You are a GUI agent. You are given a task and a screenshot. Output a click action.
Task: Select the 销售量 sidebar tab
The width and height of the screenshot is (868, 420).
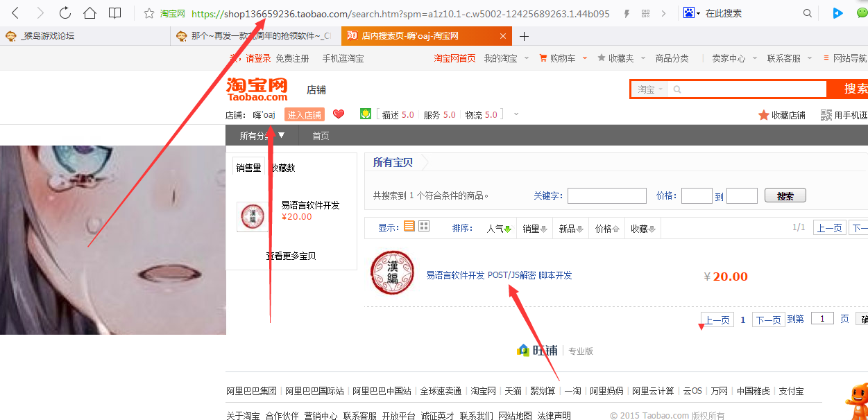[x=248, y=167]
